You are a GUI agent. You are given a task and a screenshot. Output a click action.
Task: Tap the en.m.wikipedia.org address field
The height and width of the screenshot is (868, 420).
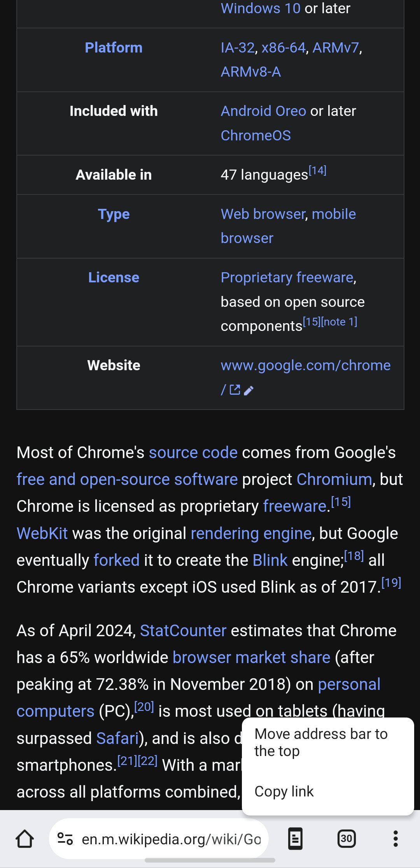click(x=159, y=839)
